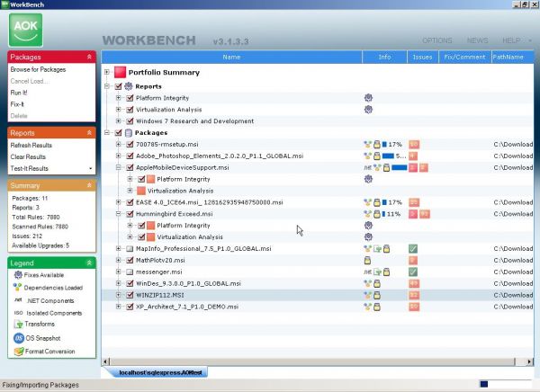This screenshot has width=540, height=392.
Task: Click the database icon beside Packages node
Action: pos(129,132)
